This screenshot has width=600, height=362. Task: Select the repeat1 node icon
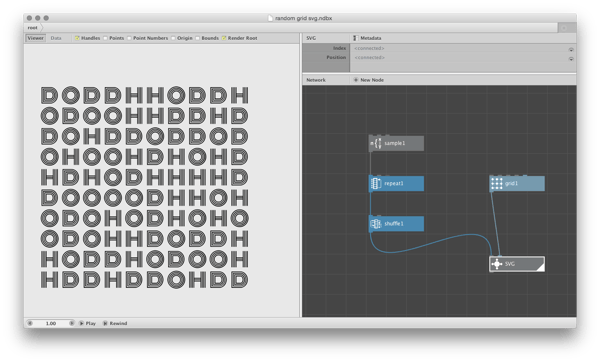tap(376, 184)
